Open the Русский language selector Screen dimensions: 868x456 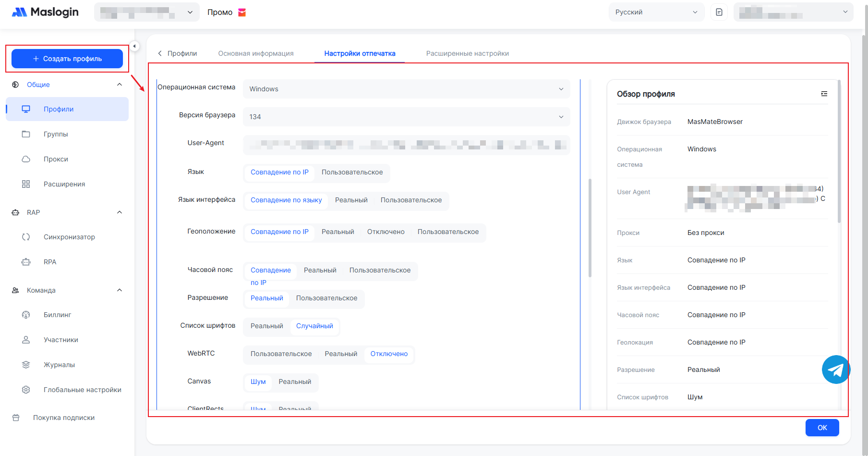656,12
